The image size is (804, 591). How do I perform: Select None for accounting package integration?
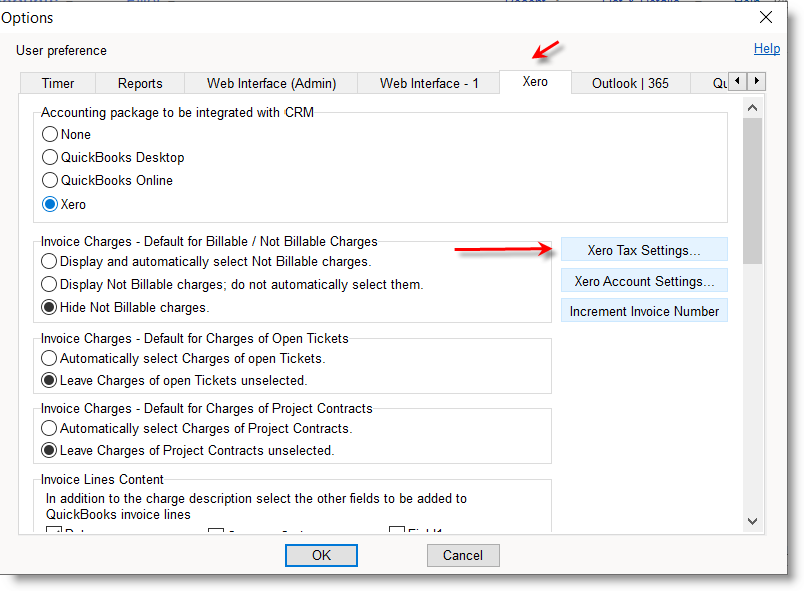point(50,134)
